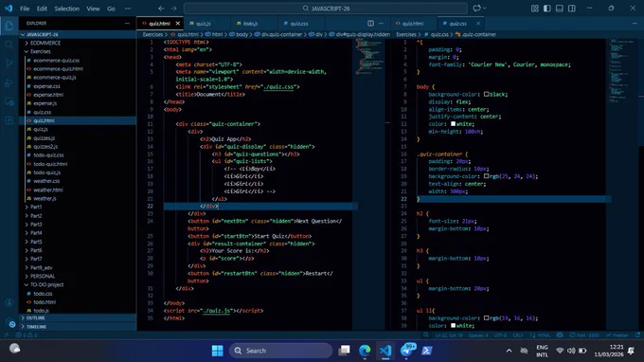
Task: Launch Microsoft Edge from taskbar
Action: click(x=365, y=351)
